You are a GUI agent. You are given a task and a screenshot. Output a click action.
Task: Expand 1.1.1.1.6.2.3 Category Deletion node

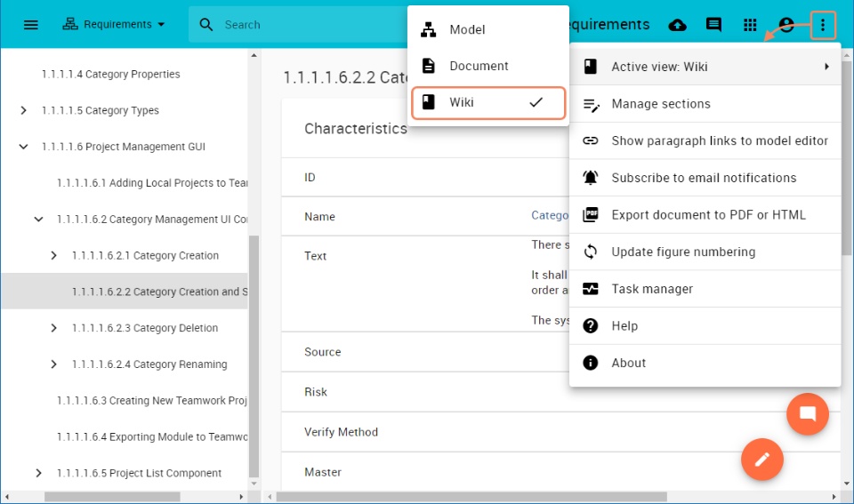point(53,328)
